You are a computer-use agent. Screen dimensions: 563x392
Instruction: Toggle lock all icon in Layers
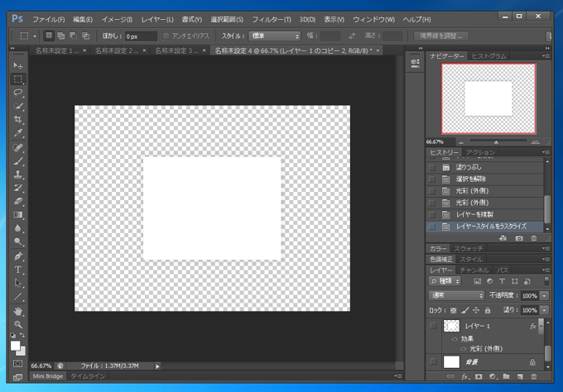[x=488, y=310]
